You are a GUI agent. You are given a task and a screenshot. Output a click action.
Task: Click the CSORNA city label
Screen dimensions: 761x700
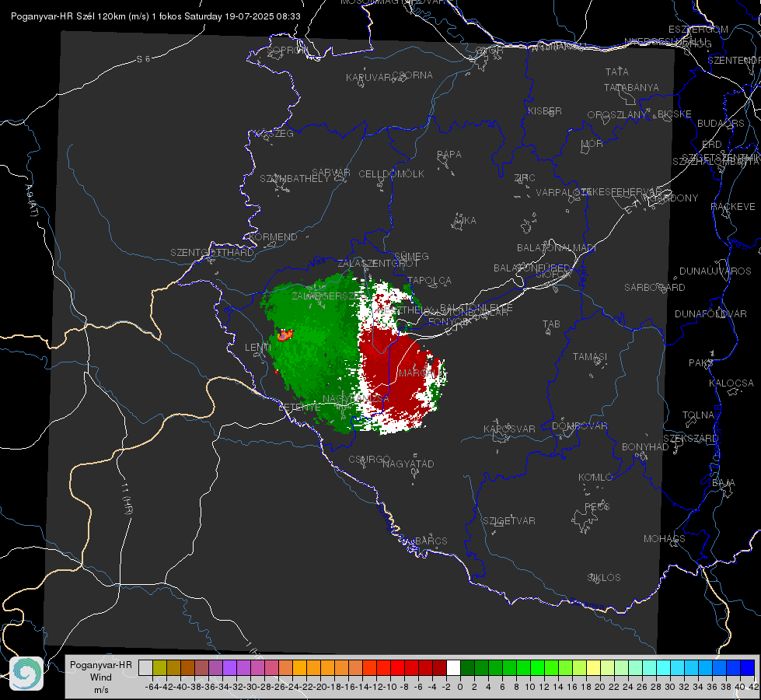[413, 75]
